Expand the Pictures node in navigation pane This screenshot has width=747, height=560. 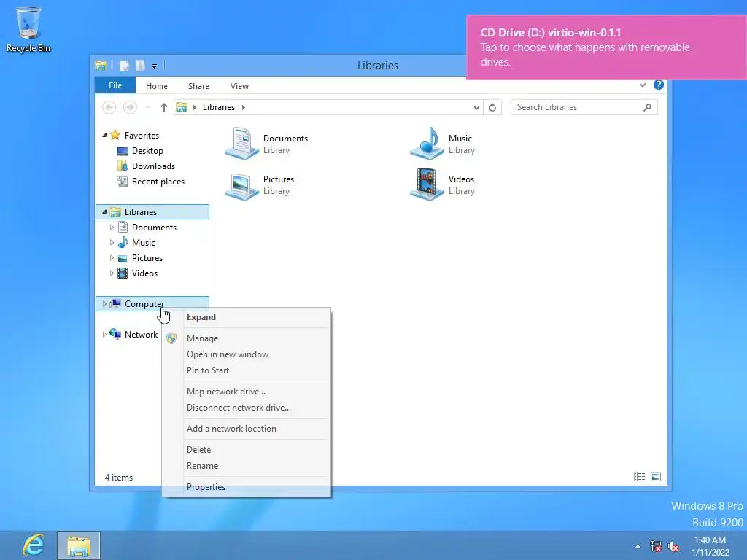112,257
